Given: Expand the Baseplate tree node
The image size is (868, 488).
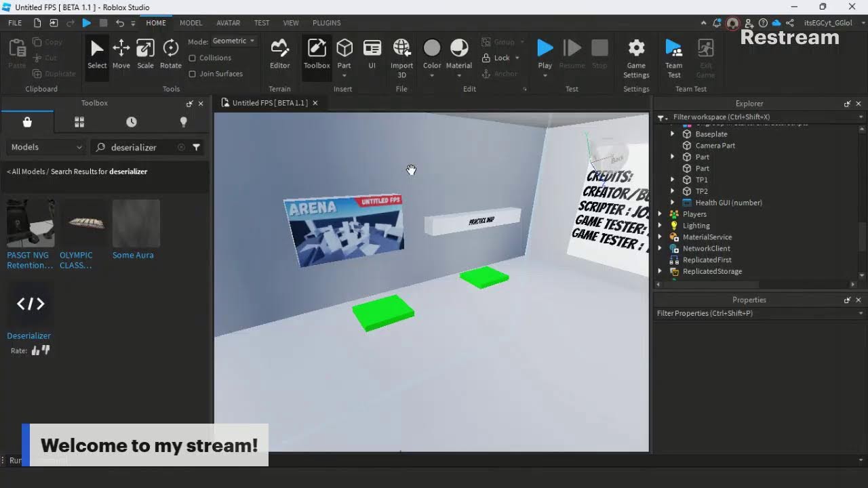Looking at the screenshot, I should pos(672,134).
